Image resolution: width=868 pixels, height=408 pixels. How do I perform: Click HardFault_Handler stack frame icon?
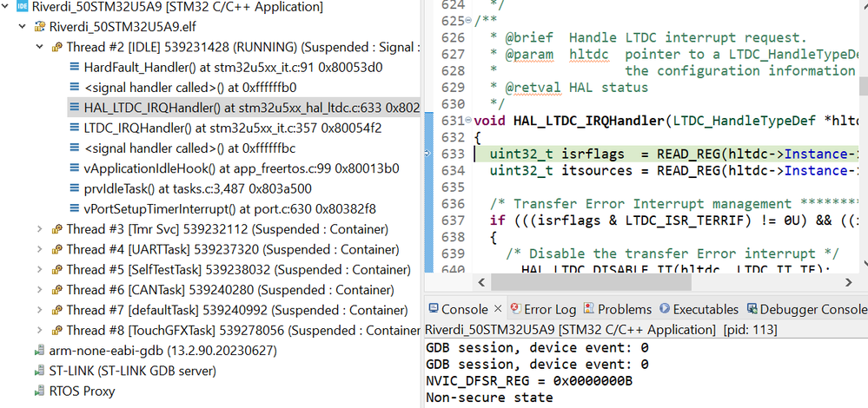tap(75, 68)
